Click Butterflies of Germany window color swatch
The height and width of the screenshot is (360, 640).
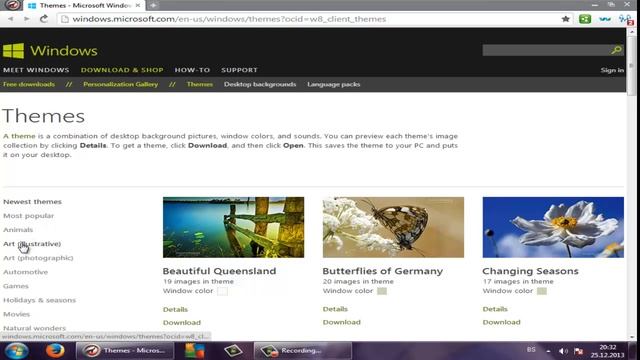tap(382, 291)
